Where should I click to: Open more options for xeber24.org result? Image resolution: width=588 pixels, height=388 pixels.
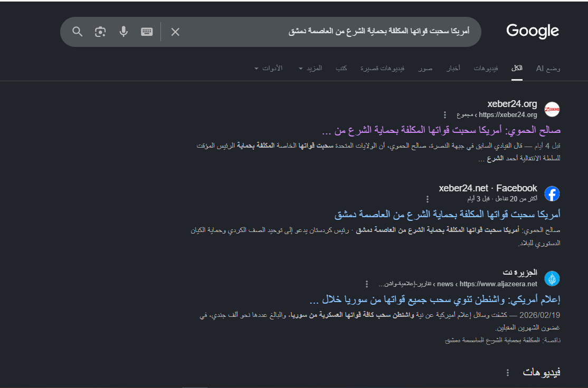445,114
